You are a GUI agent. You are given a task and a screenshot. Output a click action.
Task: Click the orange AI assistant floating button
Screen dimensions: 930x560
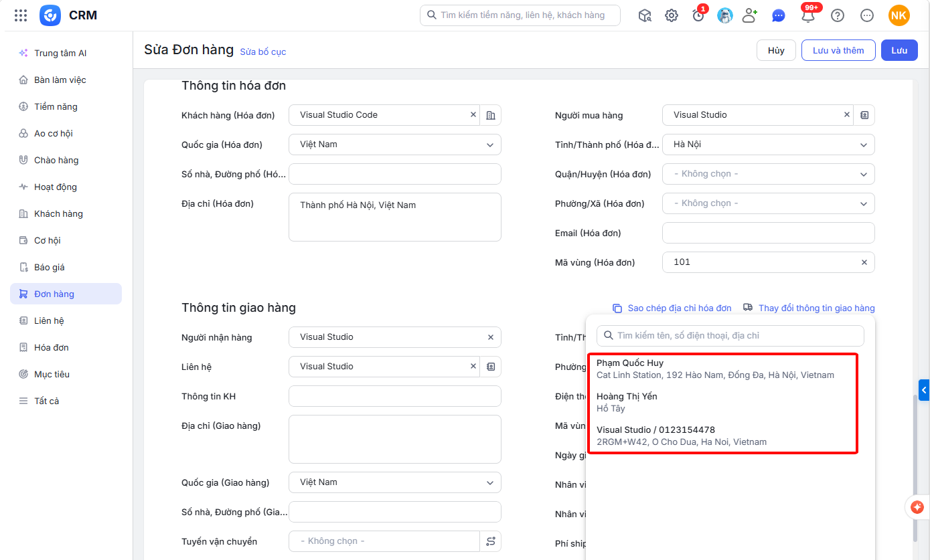[918, 507]
